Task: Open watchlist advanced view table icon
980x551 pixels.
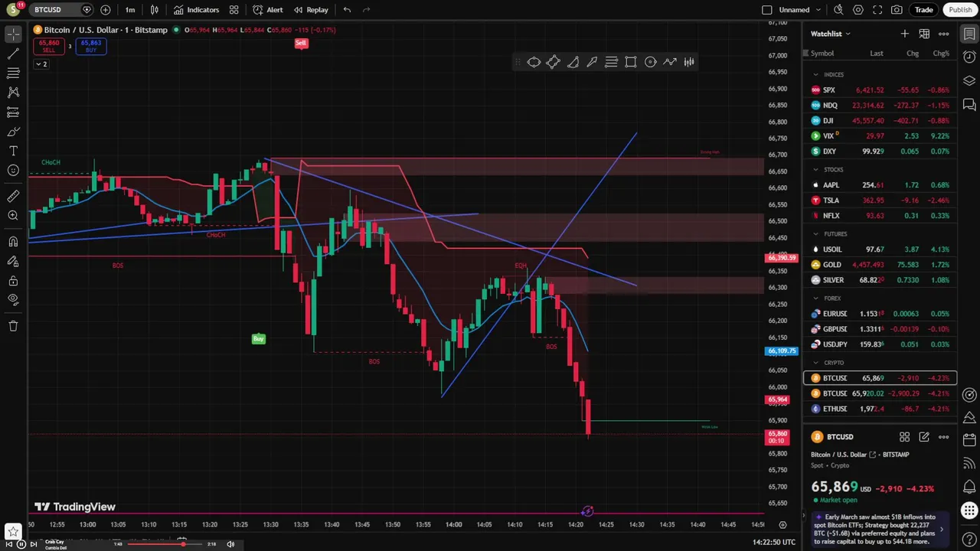Action: coord(924,34)
